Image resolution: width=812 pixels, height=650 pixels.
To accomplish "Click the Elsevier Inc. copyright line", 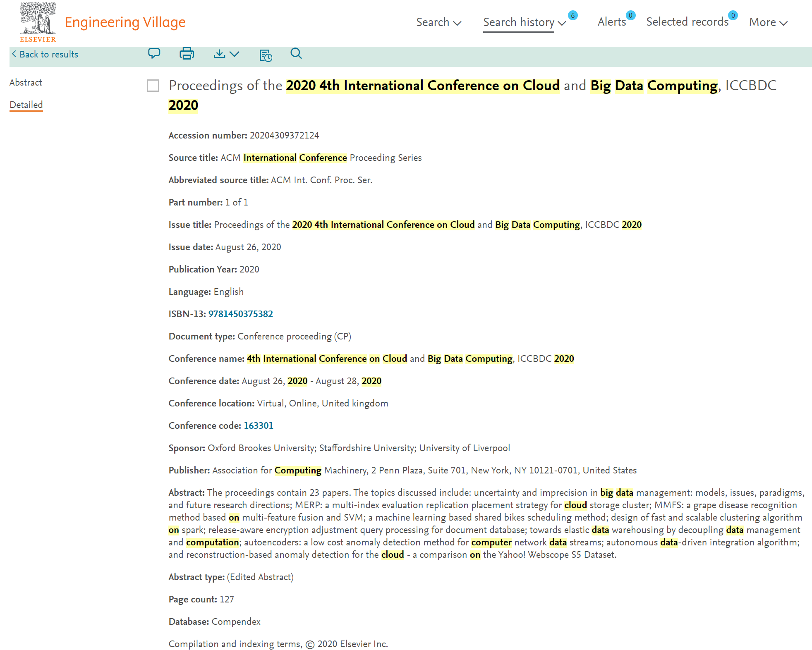I will coord(278,644).
